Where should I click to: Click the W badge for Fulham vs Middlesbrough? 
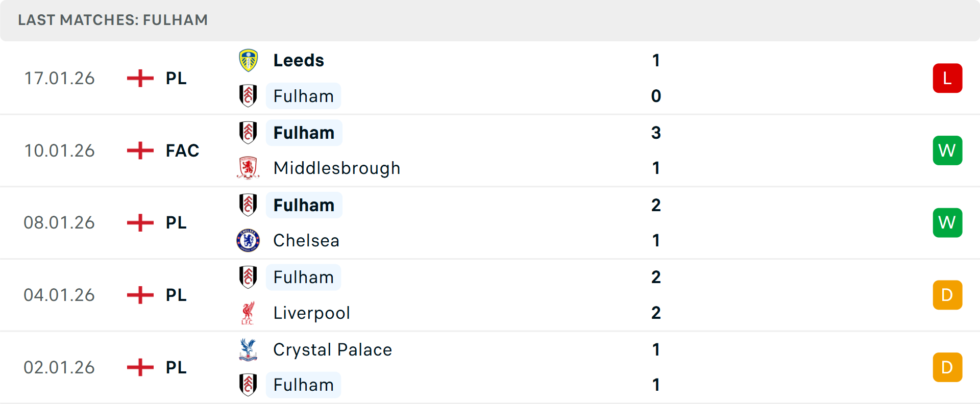(x=947, y=150)
